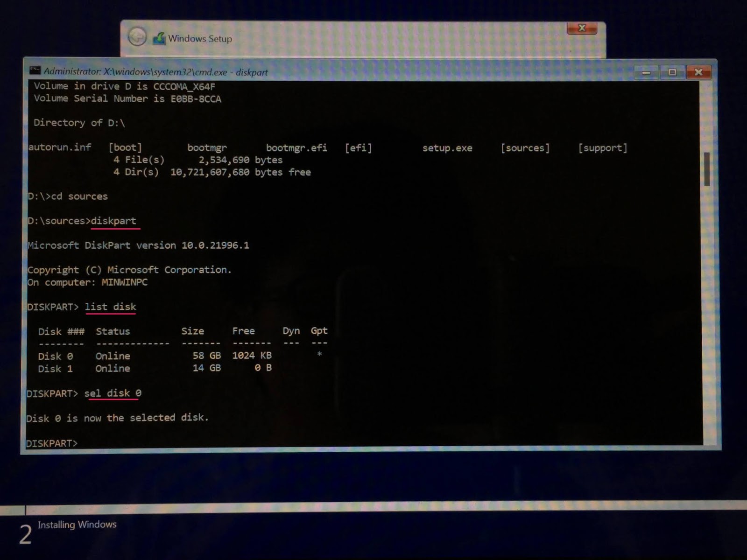The height and width of the screenshot is (560, 747).
Task: Click the 'Online' status of Disk 0
Action: pyautogui.click(x=113, y=356)
